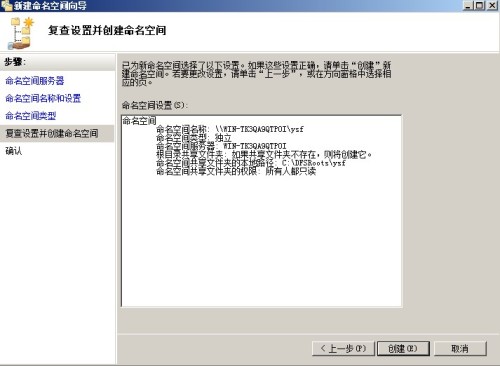Click the 取消 (Cancel) button

tap(460, 348)
